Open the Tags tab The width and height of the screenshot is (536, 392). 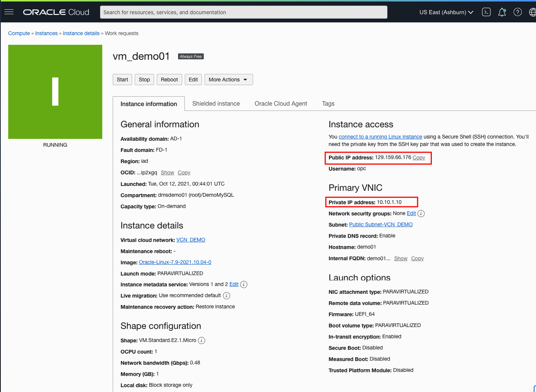pos(328,103)
